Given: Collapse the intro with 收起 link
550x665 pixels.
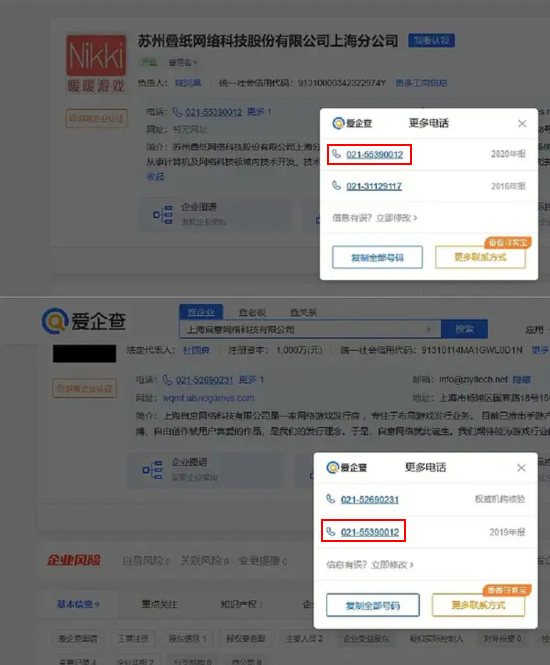Looking at the screenshot, I should [155, 176].
